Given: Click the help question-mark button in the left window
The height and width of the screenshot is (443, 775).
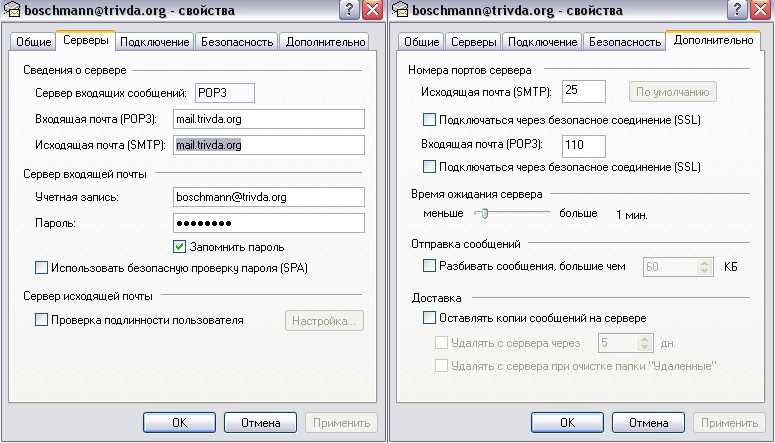Looking at the screenshot, I should [350, 10].
